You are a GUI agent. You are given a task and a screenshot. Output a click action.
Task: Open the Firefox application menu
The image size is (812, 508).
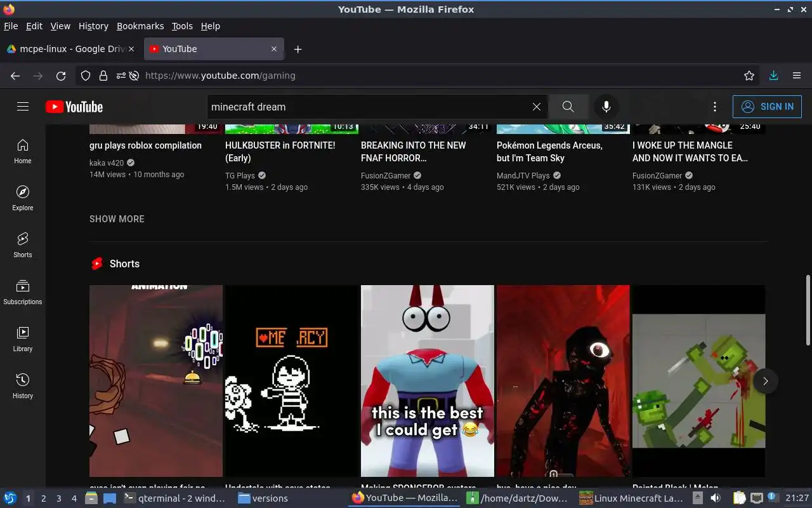[797, 76]
